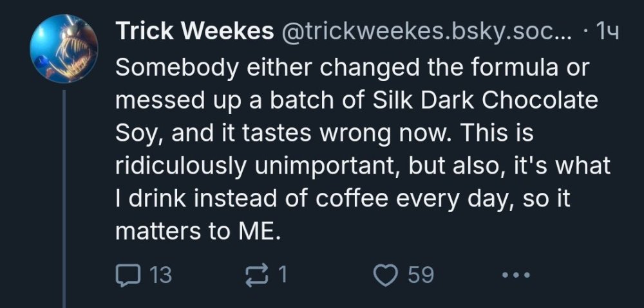Click the repost count 1
The height and width of the screenshot is (308, 644).
[x=281, y=275]
